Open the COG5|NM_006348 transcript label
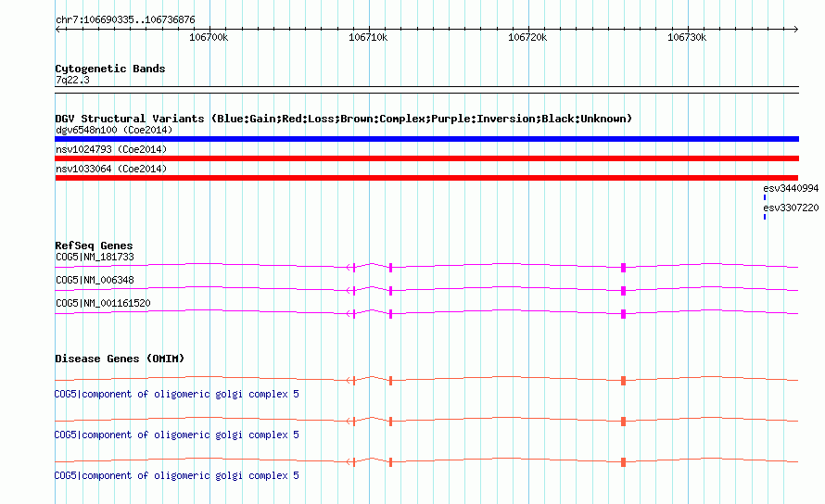The image size is (825, 504). pos(95,281)
